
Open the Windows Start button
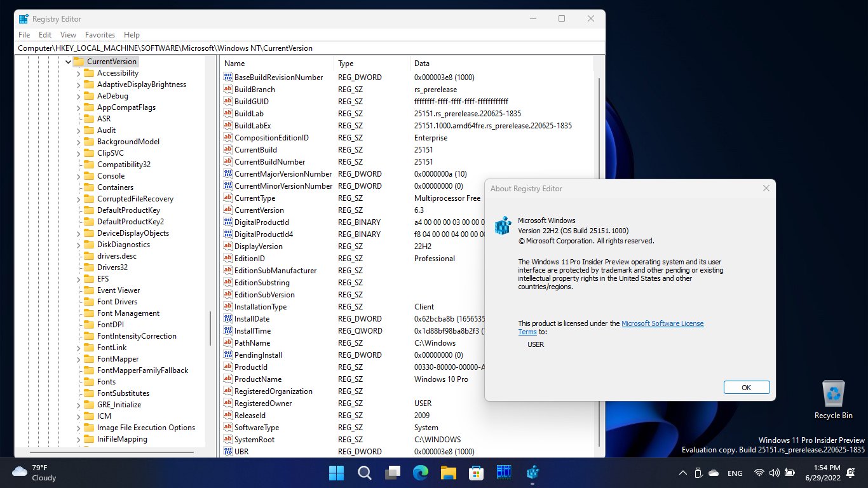(x=336, y=473)
